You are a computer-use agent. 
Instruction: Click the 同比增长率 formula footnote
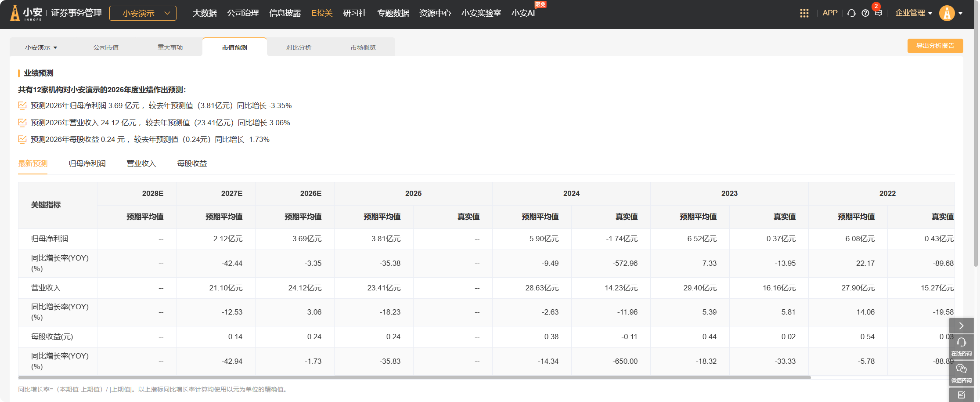pyautogui.click(x=154, y=389)
